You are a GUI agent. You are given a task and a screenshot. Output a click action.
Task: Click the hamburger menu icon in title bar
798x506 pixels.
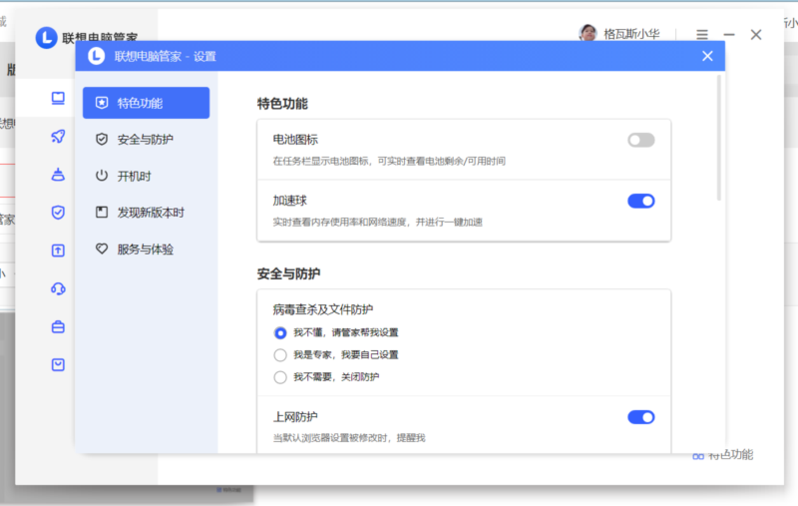point(702,35)
